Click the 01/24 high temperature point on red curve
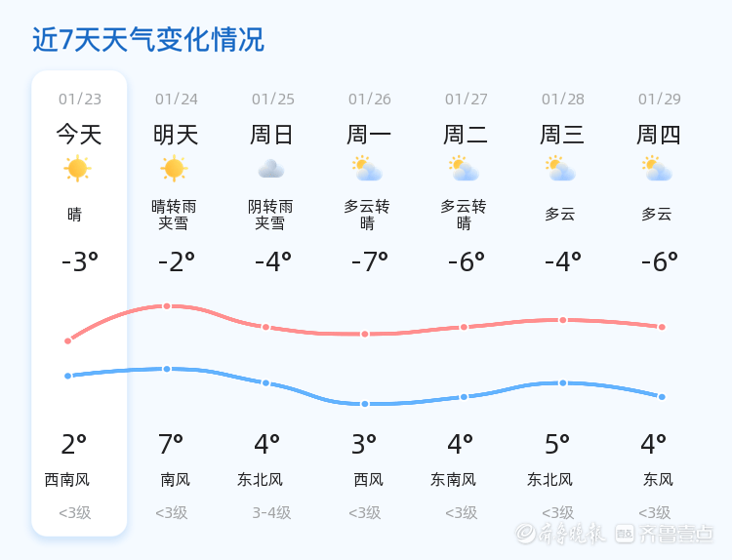Viewport: 732px width, 560px height. click(x=167, y=306)
